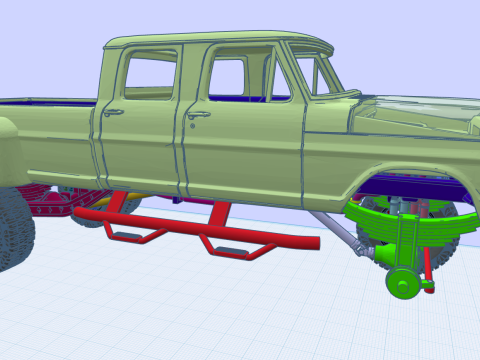Screen dimensions: 480x360
Task: Select the rear door window opening
Action: [x=150, y=75]
